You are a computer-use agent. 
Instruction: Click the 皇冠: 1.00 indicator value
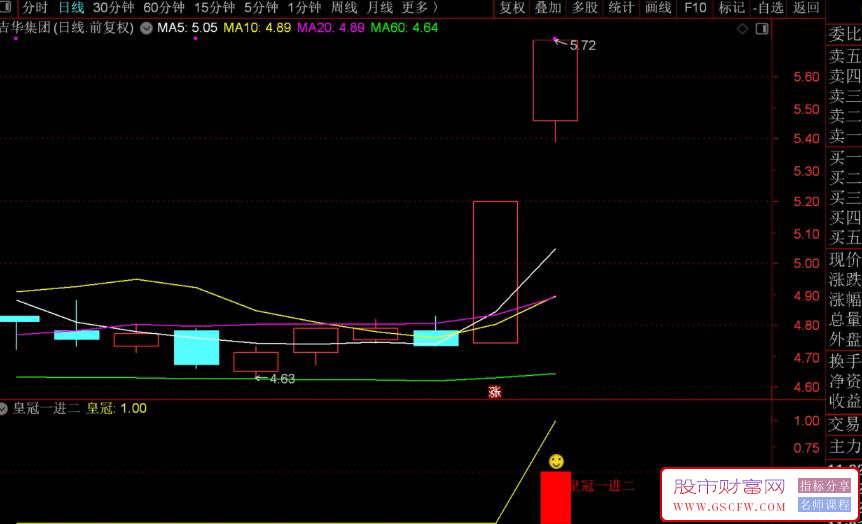click(117, 409)
